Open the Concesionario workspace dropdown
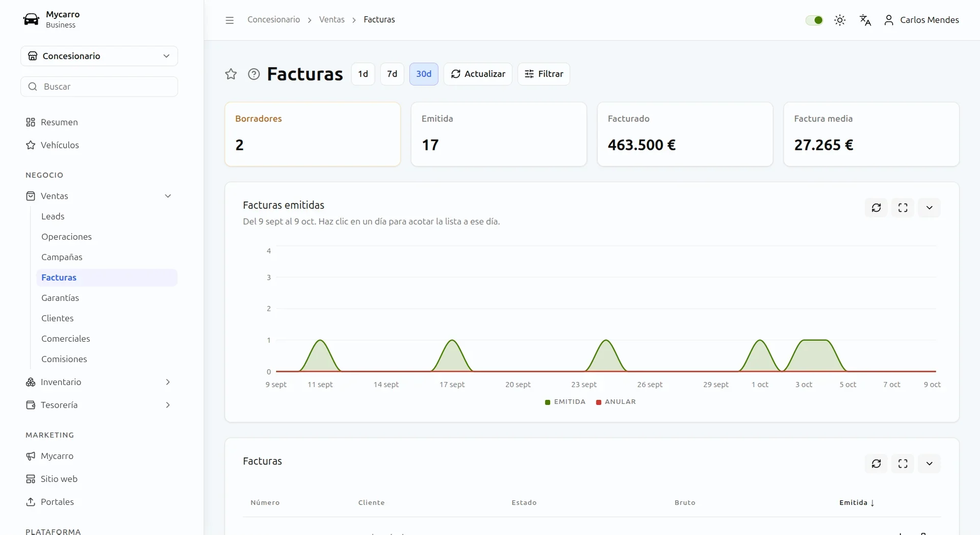Image resolution: width=980 pixels, height=535 pixels. click(x=99, y=56)
